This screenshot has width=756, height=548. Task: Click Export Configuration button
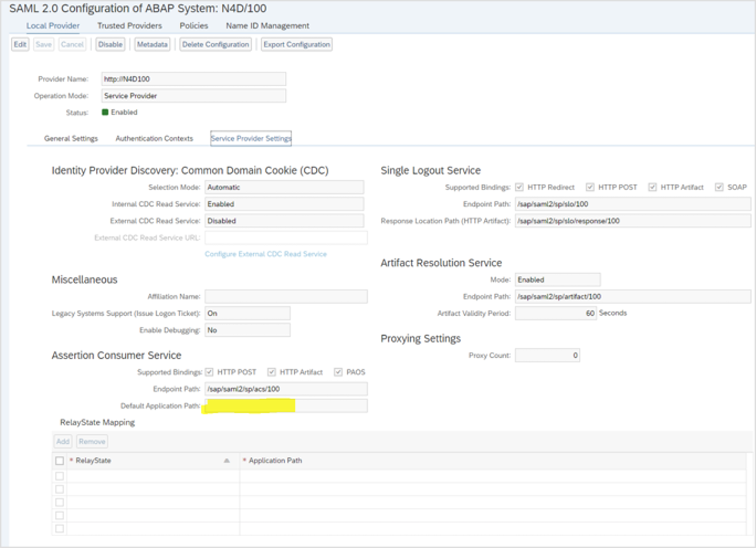[296, 45]
